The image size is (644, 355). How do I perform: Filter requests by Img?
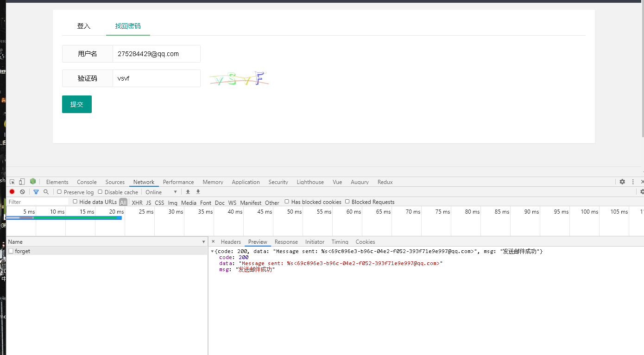click(172, 203)
